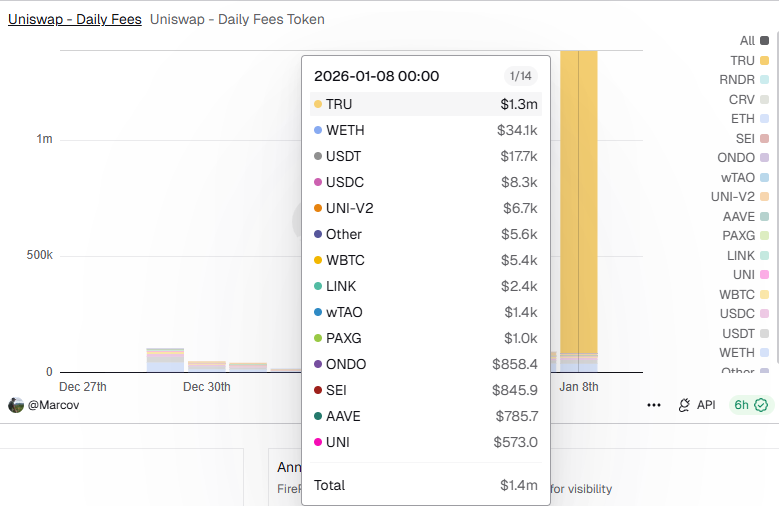Click the 6h refresh status checkmark badge
The width and height of the screenshot is (779, 506).
750,405
